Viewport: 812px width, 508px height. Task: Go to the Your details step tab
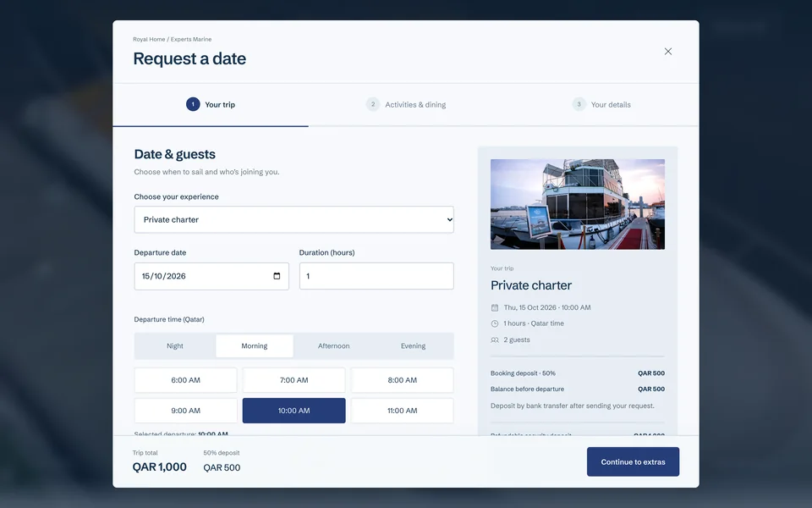tap(601, 105)
